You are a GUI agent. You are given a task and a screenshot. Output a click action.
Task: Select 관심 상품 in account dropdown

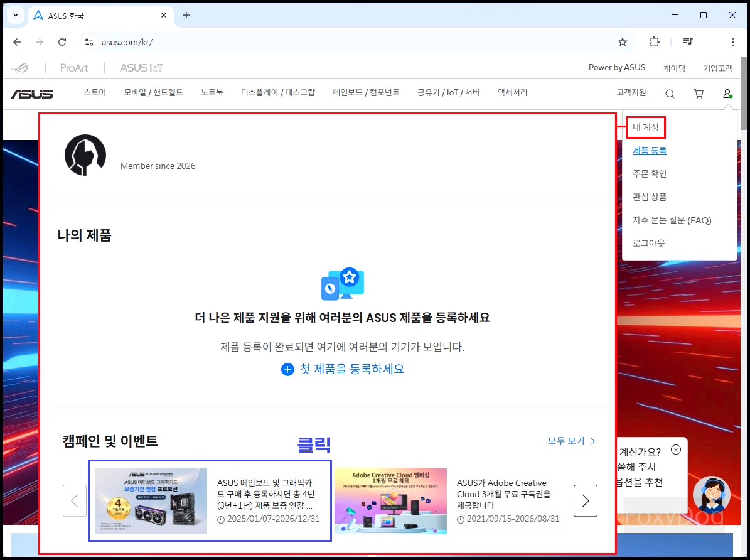[x=650, y=197]
